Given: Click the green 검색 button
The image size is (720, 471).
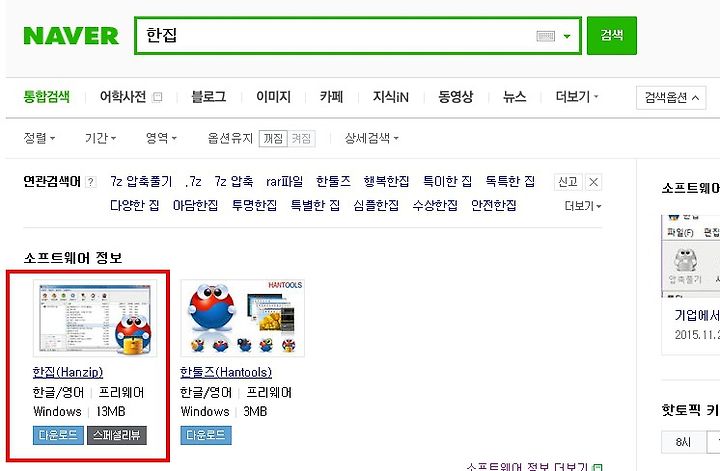Looking at the screenshot, I should [612, 35].
